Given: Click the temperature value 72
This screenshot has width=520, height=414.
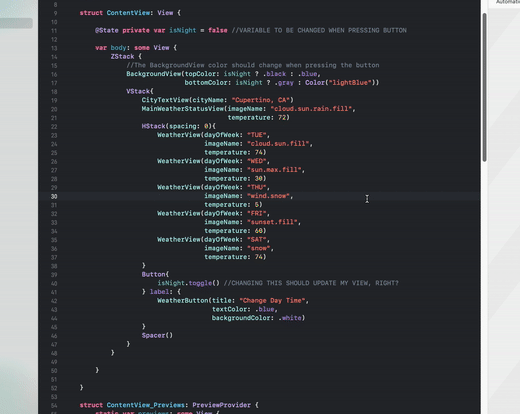Looking at the screenshot, I should click(x=282, y=117).
